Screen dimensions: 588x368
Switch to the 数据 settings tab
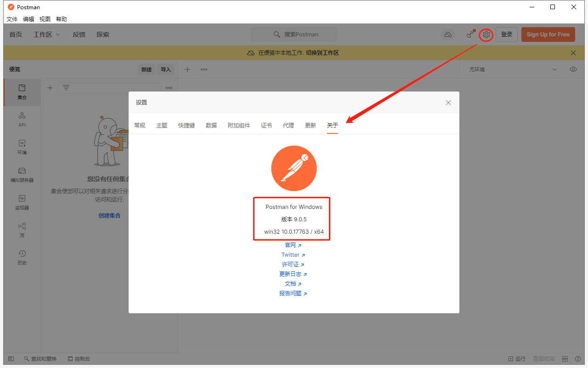tap(211, 125)
